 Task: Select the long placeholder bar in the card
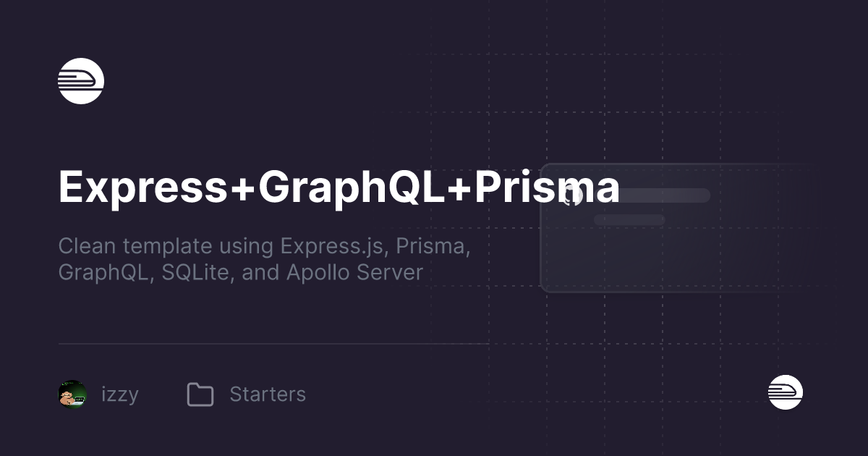(652, 195)
